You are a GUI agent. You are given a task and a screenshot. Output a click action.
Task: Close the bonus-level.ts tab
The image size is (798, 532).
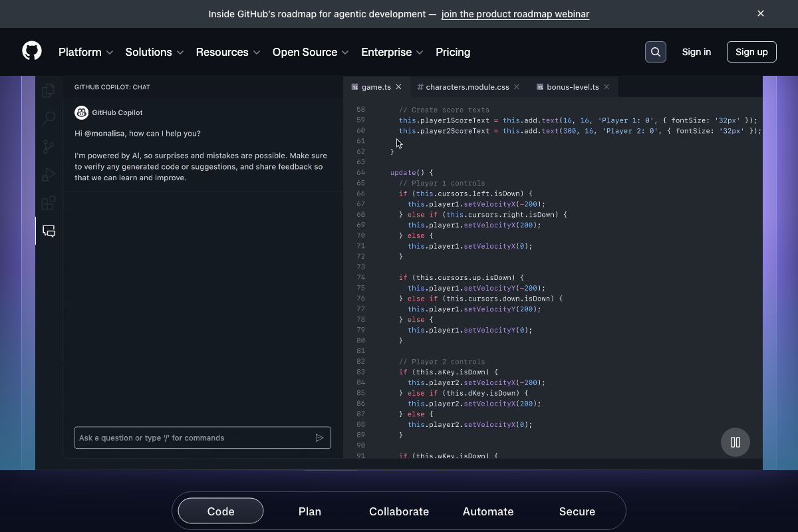[x=606, y=87]
